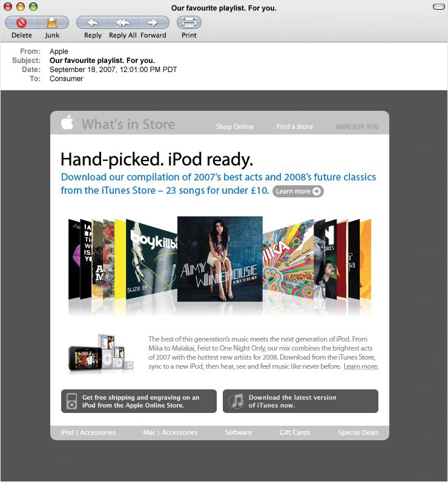Open the Accessories link next to iPod
448x482 pixels.
pyautogui.click(x=98, y=432)
